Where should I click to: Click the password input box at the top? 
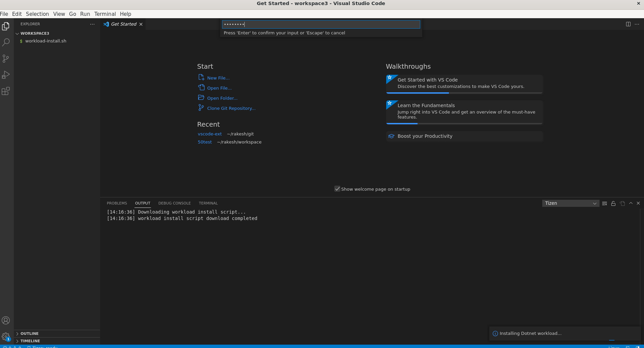coord(320,24)
